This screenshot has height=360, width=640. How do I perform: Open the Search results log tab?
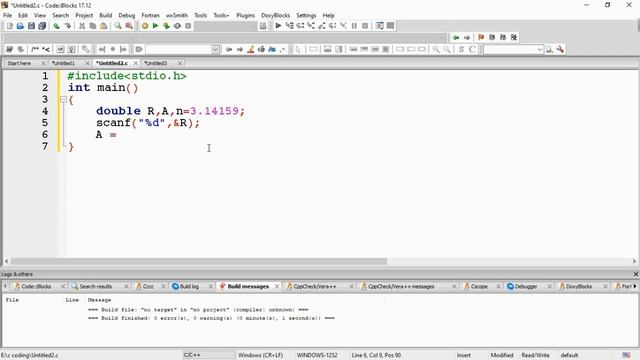pyautogui.click(x=96, y=287)
